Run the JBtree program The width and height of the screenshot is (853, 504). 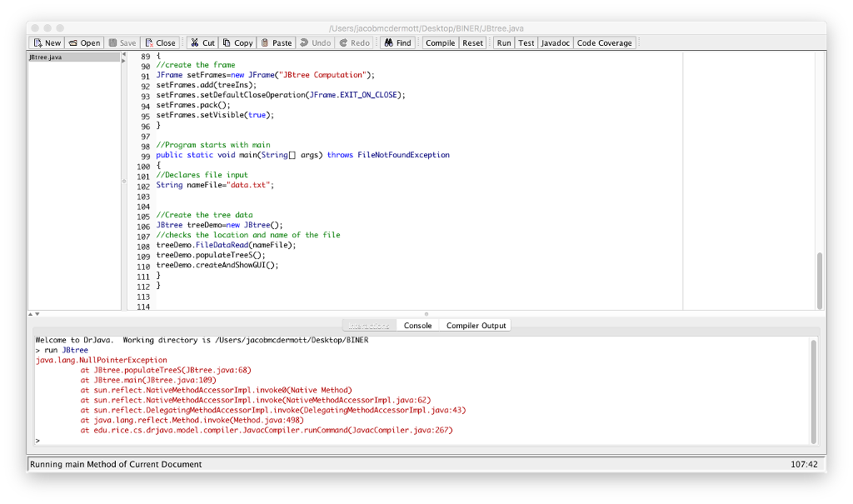(503, 42)
